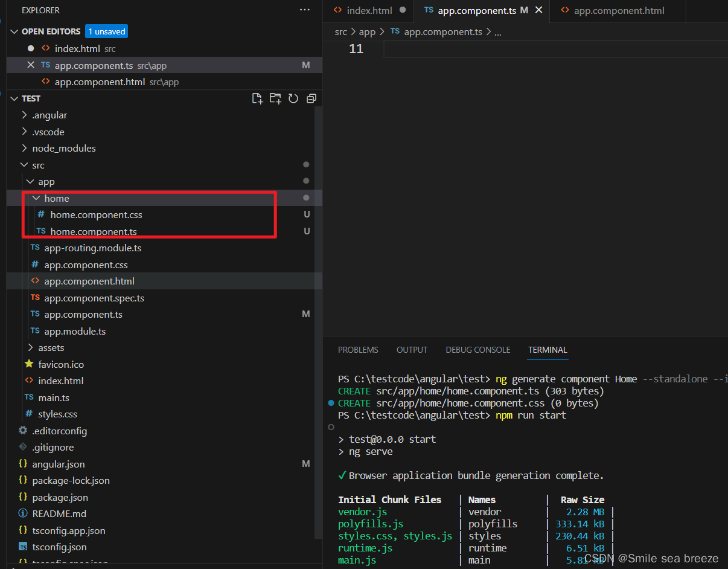Open the PROBLEMS panel tab
Viewport: 728px width, 569px height.
click(358, 350)
